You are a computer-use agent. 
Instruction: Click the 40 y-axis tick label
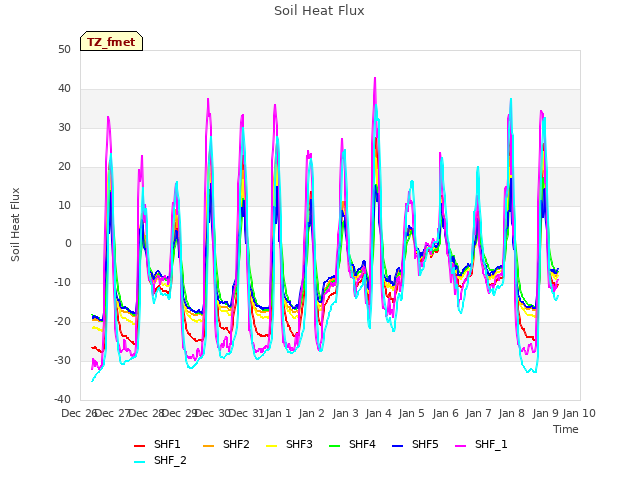64,88
